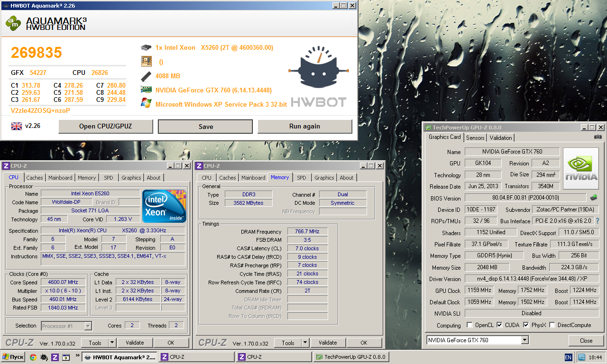The image size is (607, 364).
Task: Click the Aquamark window title bar icon
Action: 5,6
